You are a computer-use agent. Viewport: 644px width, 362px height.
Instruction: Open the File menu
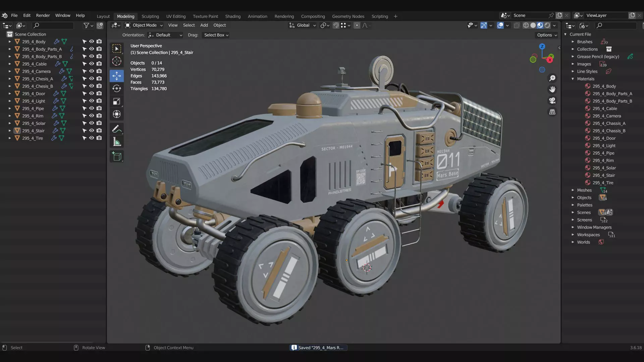tap(14, 15)
